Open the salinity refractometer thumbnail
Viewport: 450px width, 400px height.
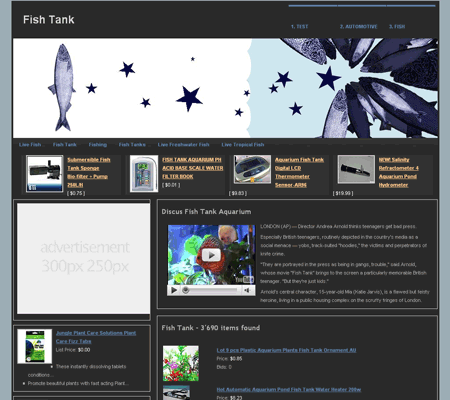(x=356, y=169)
